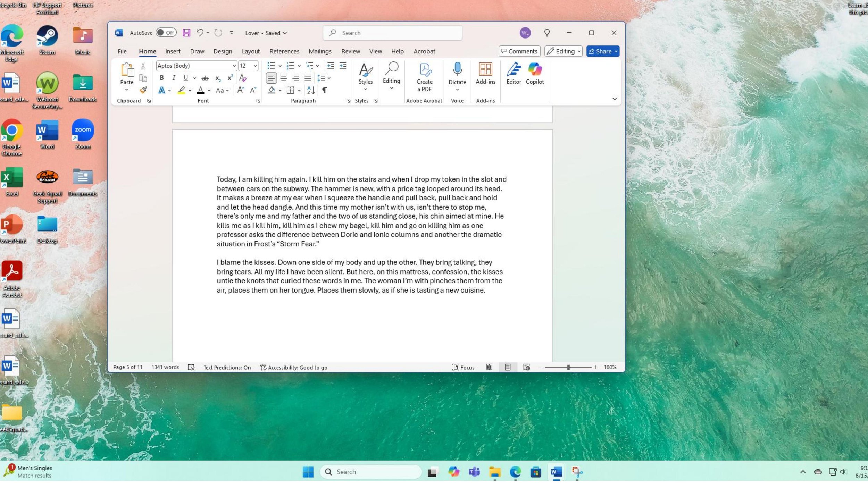This screenshot has height=488, width=868.
Task: Click the 1341 words count
Action: pyautogui.click(x=165, y=367)
